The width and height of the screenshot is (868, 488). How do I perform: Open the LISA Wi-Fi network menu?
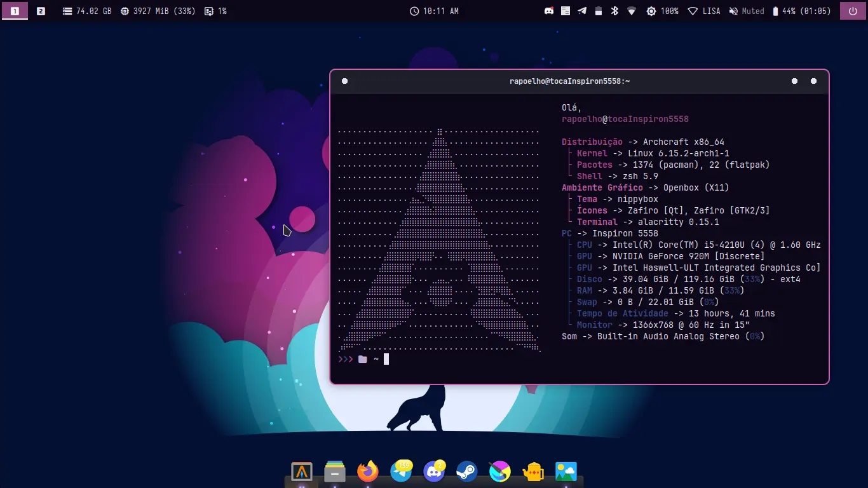click(705, 11)
